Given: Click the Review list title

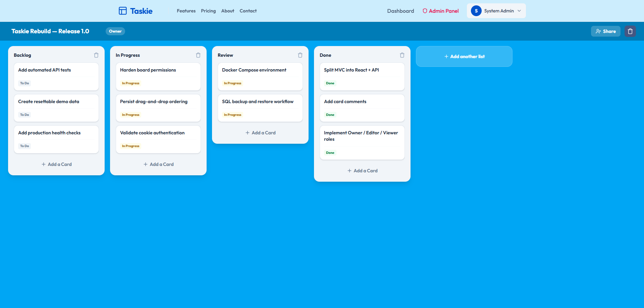Looking at the screenshot, I should pyautogui.click(x=225, y=55).
